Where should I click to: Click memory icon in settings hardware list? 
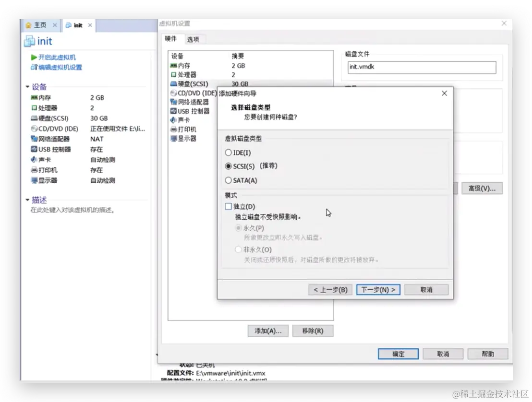[x=174, y=65]
